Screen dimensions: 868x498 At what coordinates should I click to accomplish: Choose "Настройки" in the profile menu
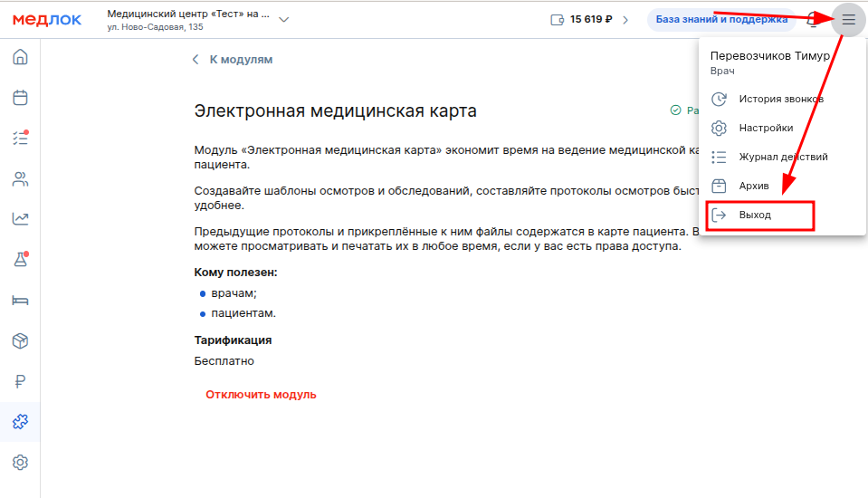point(766,128)
